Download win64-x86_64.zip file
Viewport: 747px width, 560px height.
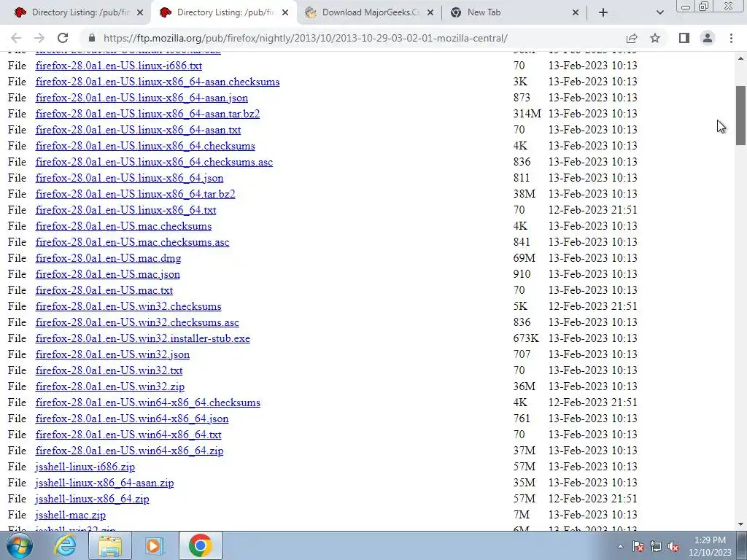[129, 451]
